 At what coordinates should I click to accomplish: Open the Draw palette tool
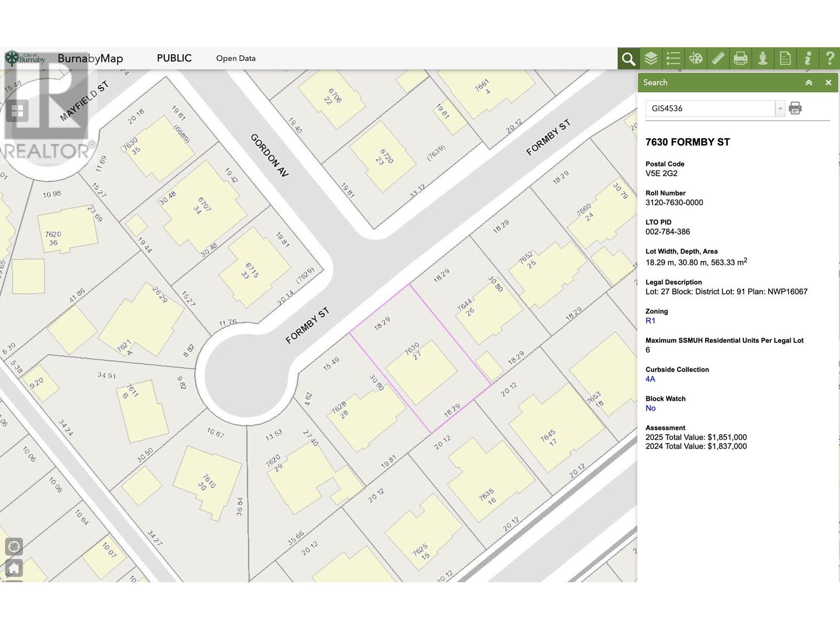point(696,58)
